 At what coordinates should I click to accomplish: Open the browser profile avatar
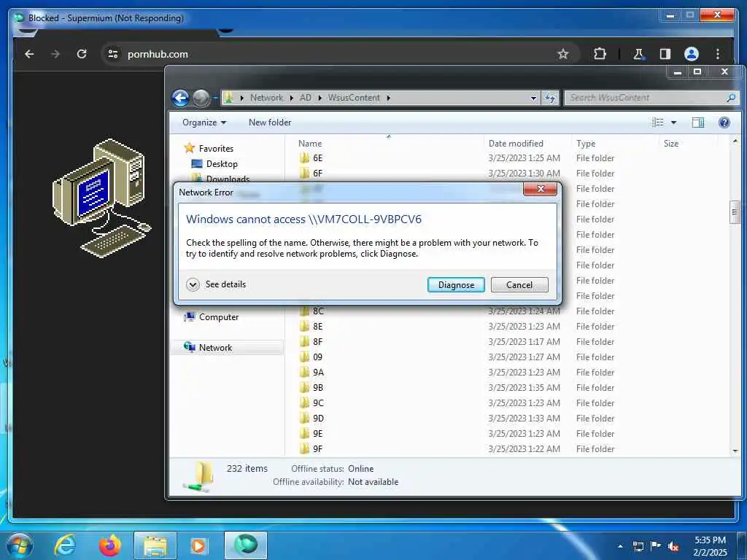pos(692,54)
